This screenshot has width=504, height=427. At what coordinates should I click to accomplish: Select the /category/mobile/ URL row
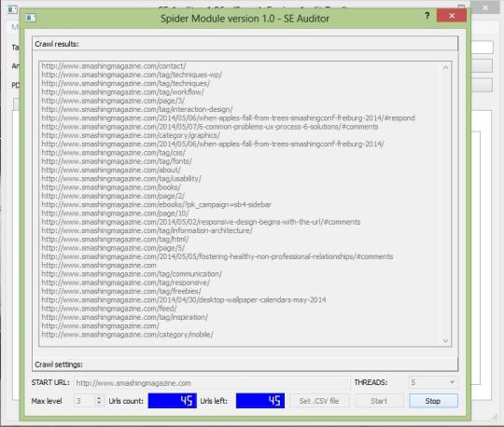[x=128, y=335]
